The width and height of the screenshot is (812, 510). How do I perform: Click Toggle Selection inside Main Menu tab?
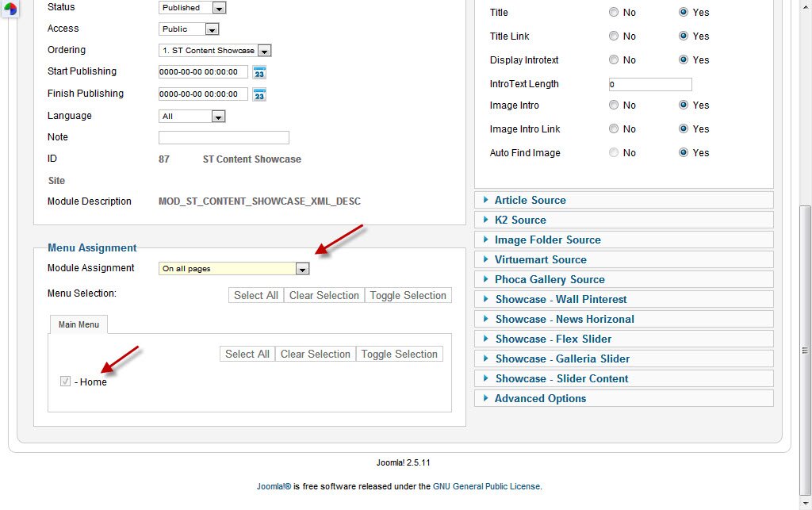click(x=399, y=355)
